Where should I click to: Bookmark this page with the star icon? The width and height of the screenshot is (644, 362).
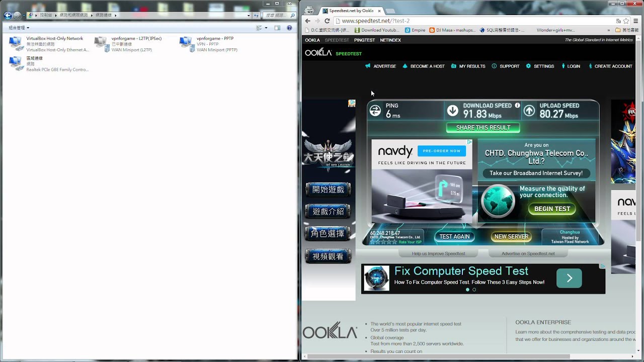pos(626,21)
